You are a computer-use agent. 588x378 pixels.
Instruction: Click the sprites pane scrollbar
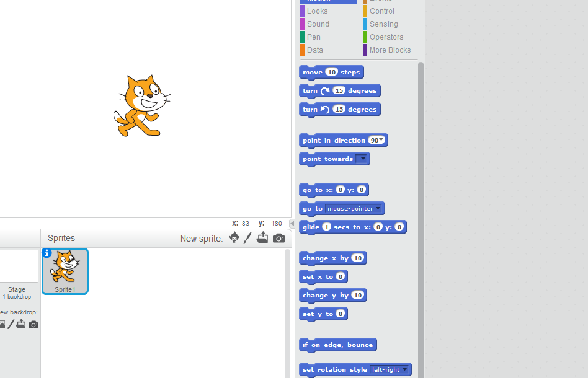point(287,313)
